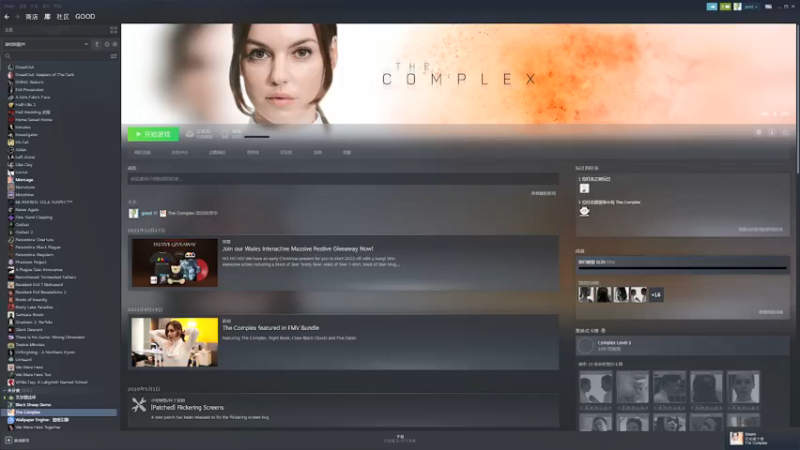Open the community hub tab
Screen dimensions: 800x450
click(180, 153)
